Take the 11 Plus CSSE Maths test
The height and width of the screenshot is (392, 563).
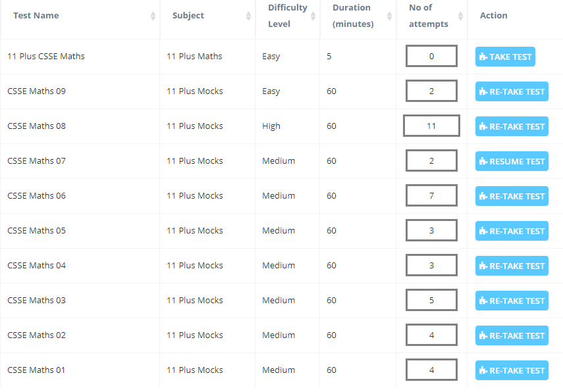point(505,57)
